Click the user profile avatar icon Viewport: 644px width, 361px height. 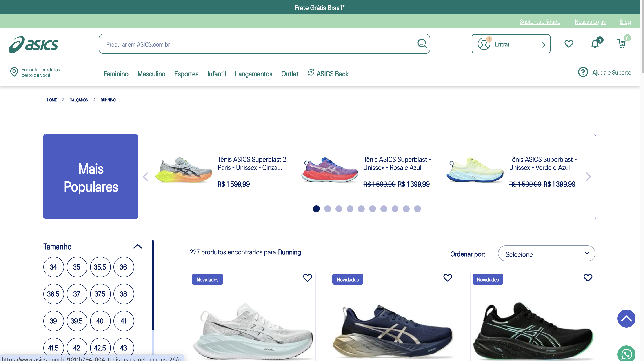tap(484, 44)
